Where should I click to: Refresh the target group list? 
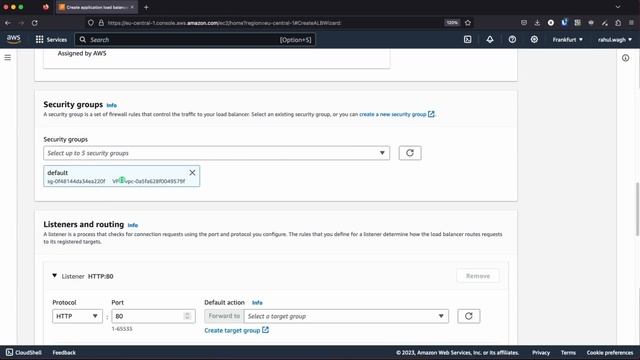tap(469, 316)
